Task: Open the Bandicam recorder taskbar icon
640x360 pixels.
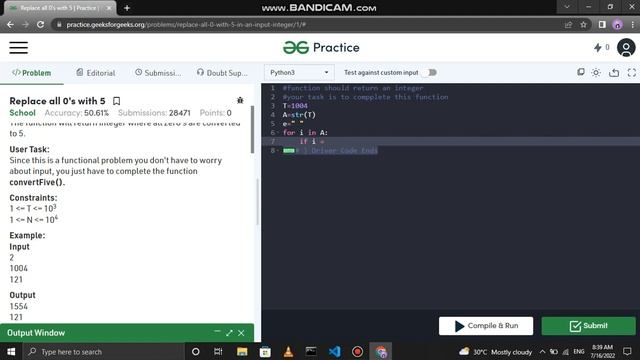Action: (x=358, y=351)
